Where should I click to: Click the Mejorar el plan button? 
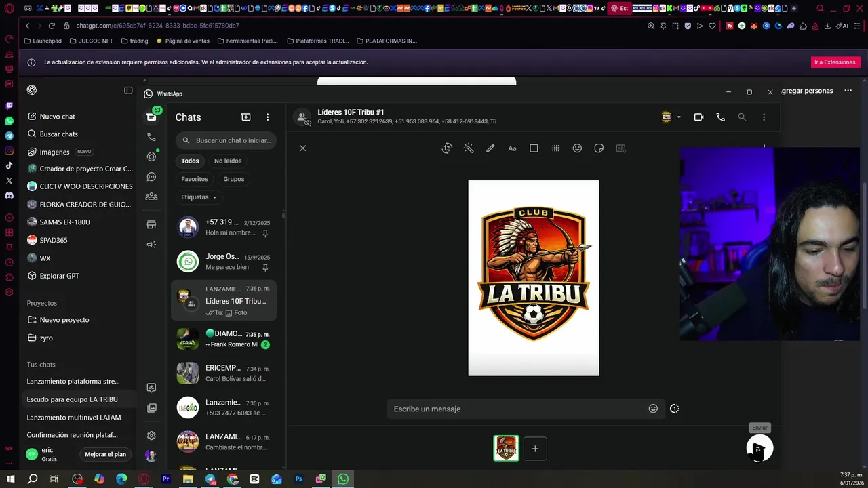105,454
